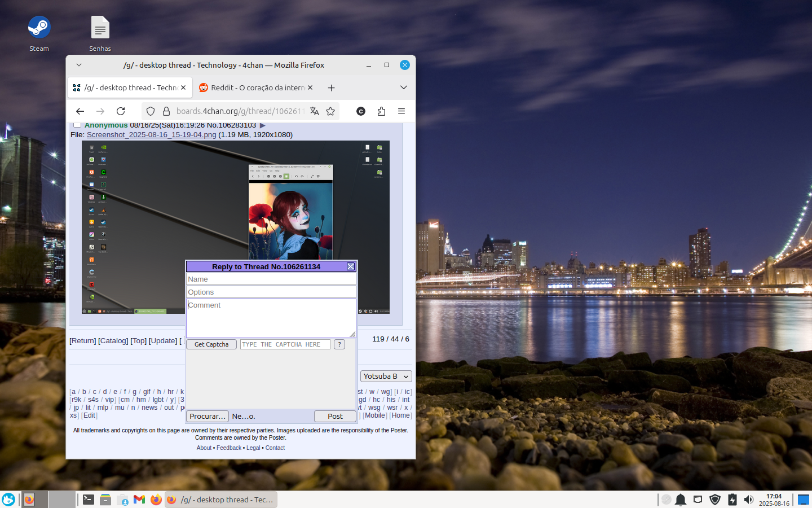
Task: Click into the Comment text area
Action: pyautogui.click(x=271, y=318)
